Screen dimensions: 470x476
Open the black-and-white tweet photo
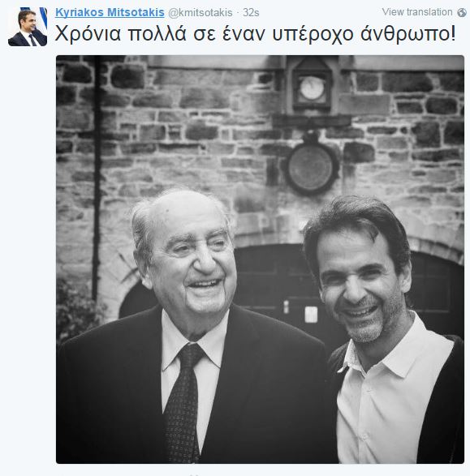260,259
